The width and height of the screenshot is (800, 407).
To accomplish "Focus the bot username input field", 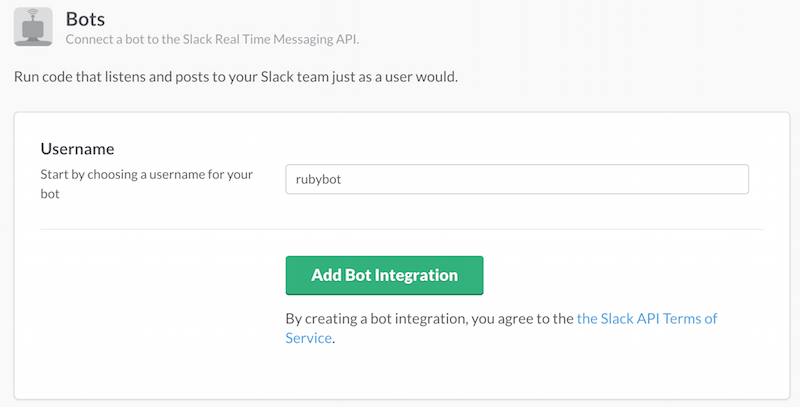I will (517, 179).
